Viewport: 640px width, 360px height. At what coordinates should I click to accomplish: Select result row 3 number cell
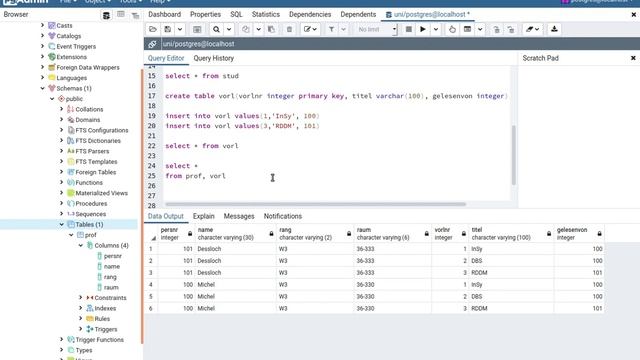[x=151, y=273]
